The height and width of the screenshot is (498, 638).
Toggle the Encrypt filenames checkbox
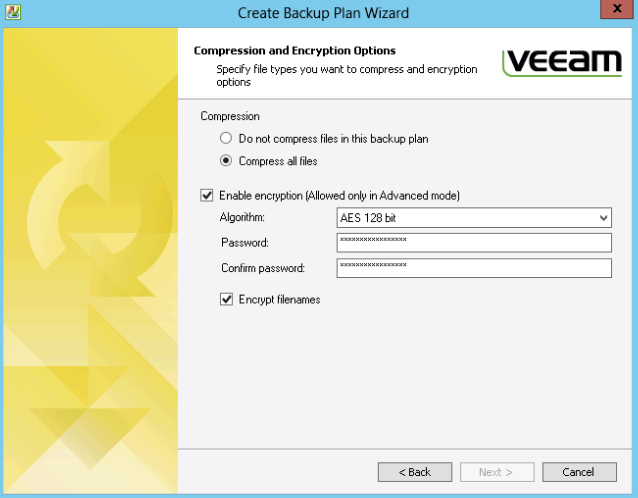click(x=226, y=299)
